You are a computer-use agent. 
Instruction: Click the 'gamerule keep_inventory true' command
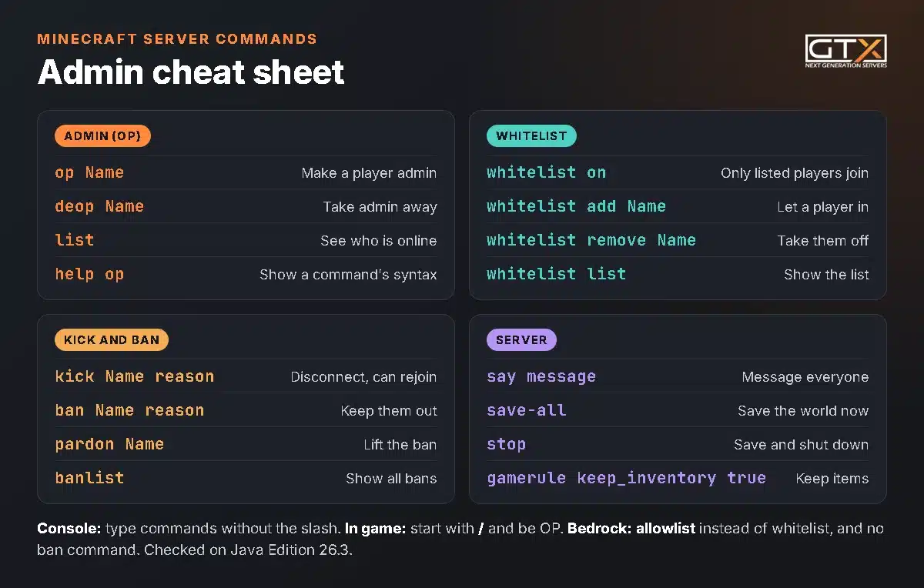click(x=626, y=478)
